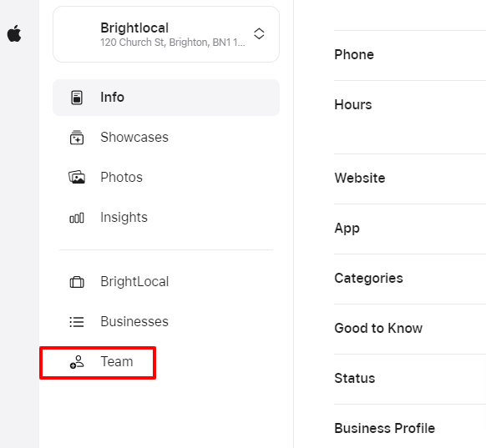This screenshot has width=486, height=448.
Task: Click the Apple logo icon
Action: pos(14,33)
